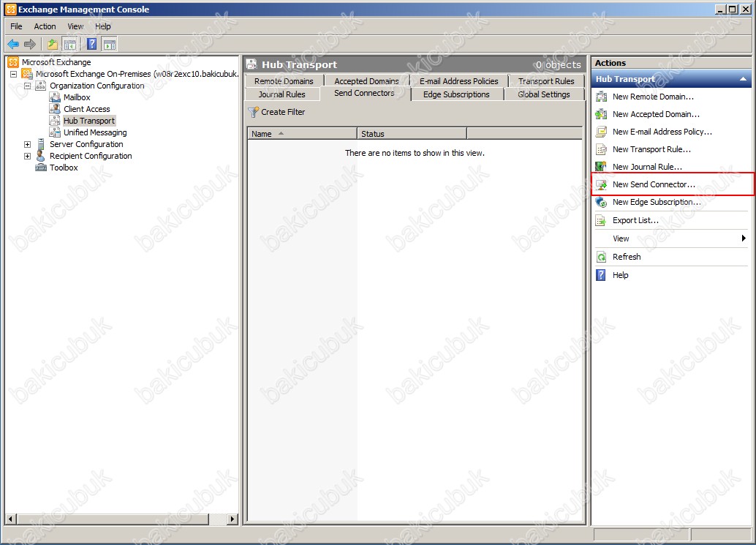
Task: Click the New E-mail Address Policy icon
Action: tap(601, 132)
